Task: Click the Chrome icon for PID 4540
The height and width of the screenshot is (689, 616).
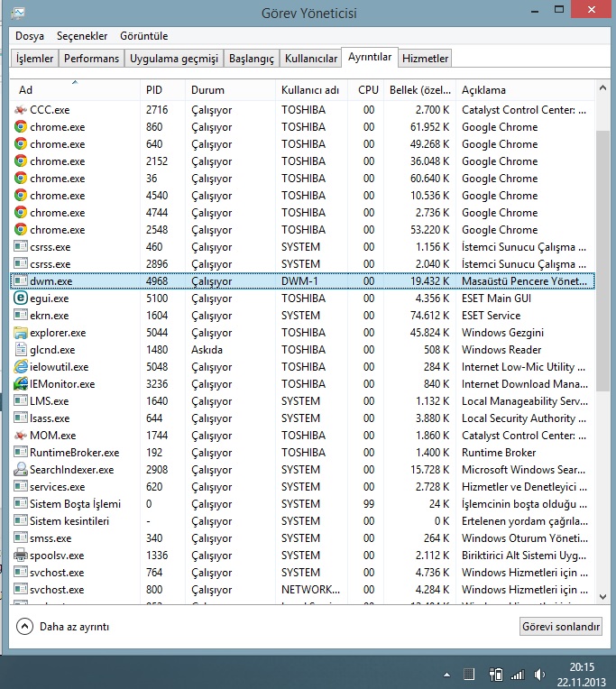Action: [x=21, y=196]
